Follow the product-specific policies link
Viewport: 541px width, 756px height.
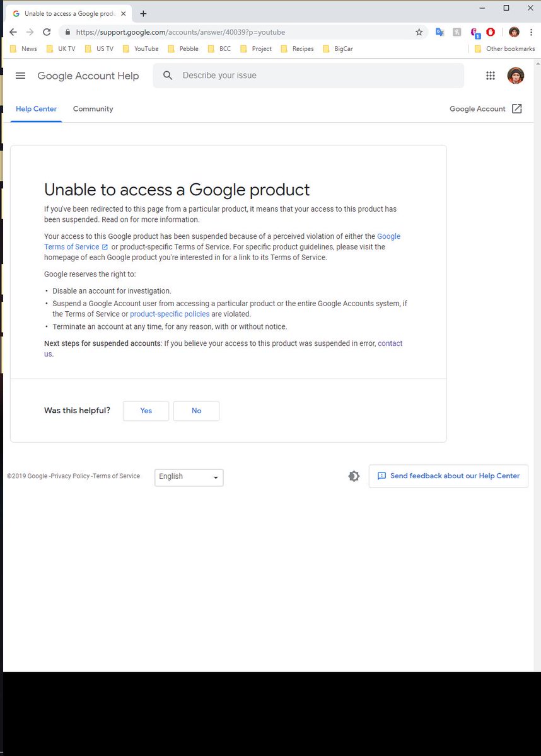170,314
